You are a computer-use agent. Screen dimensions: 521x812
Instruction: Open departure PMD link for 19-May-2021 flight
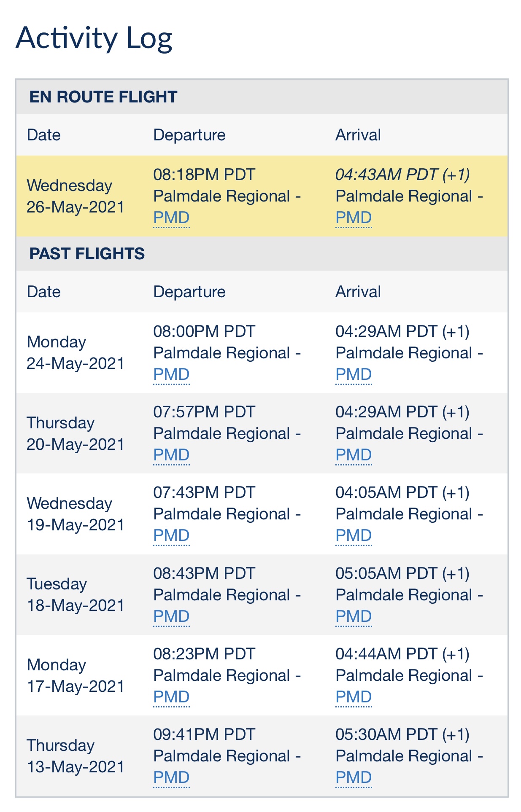171,536
